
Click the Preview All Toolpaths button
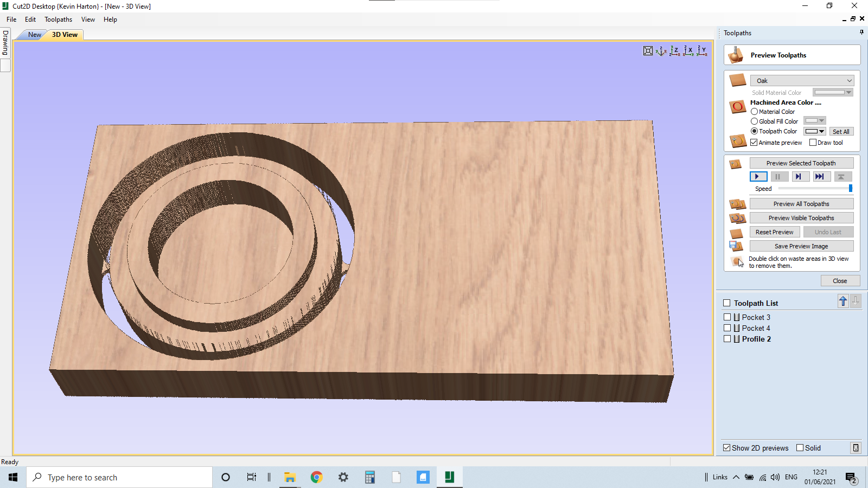(x=801, y=203)
